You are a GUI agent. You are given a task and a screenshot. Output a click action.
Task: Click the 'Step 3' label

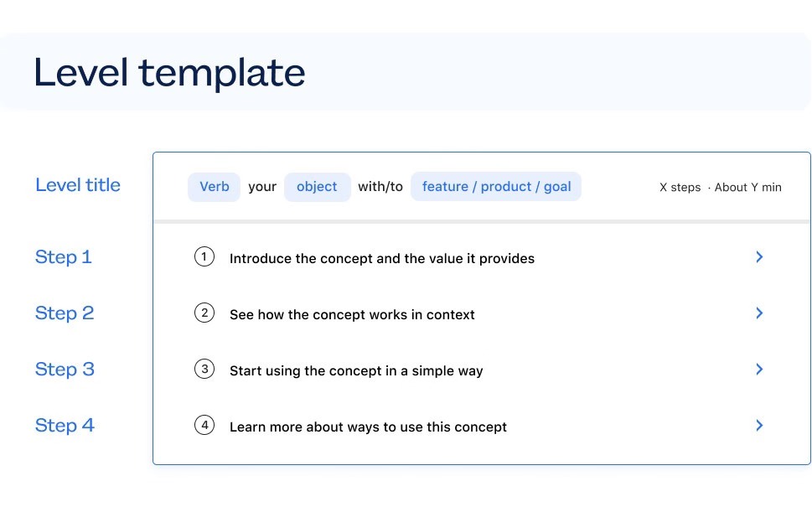coord(65,370)
